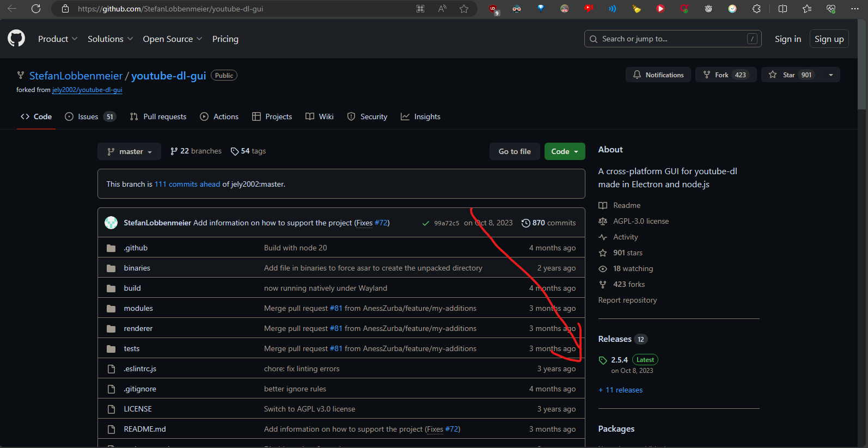Open Pricing in navigation

(225, 39)
